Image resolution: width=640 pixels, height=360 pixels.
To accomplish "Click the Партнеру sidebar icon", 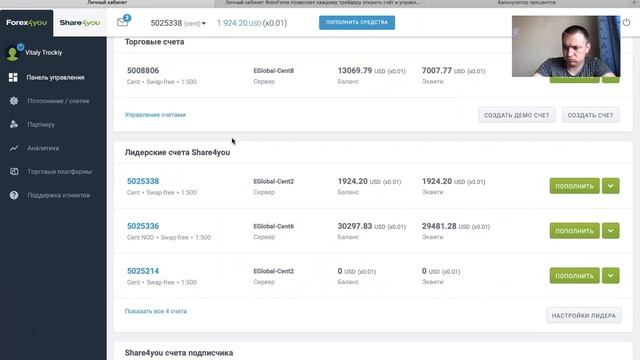I will click(14, 124).
